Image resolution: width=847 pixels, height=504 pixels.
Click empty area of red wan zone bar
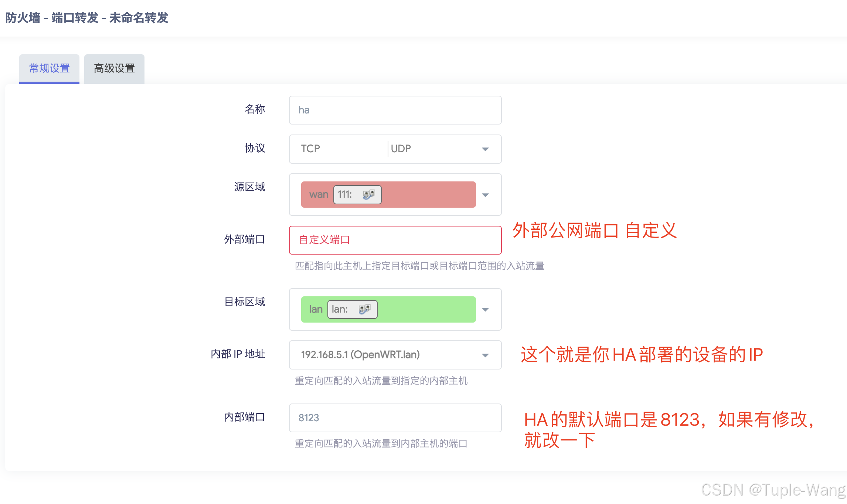coord(429,194)
